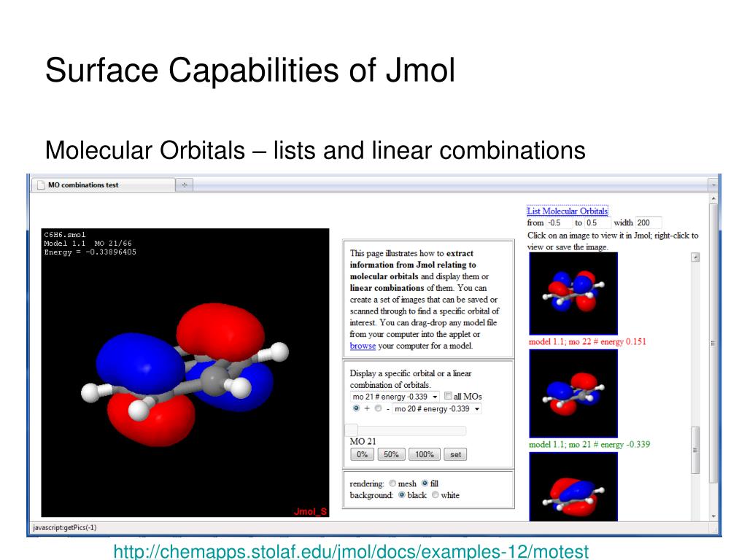Click the 'model 1.1; mo 22 # energy 0.151' caption
Screen dimensions: 747x560
click(587, 341)
